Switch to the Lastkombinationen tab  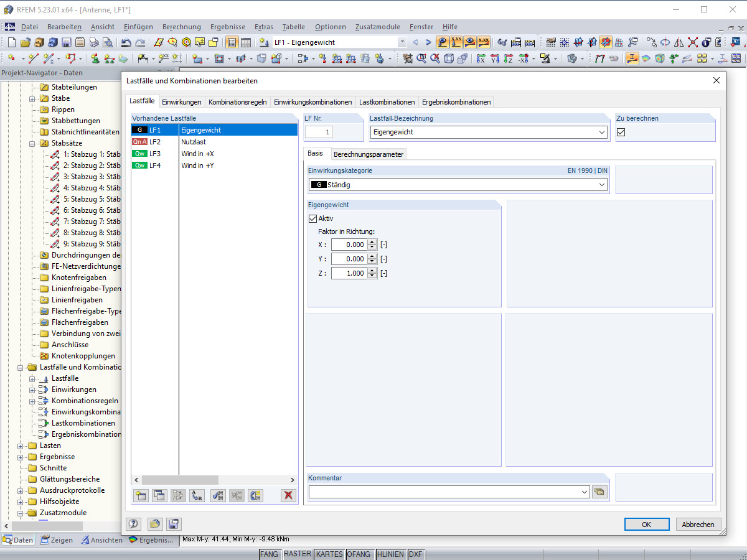(387, 101)
